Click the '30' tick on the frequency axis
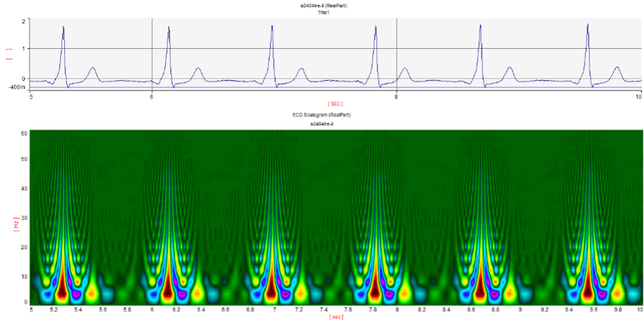This screenshot has height=323, width=644. (23, 218)
